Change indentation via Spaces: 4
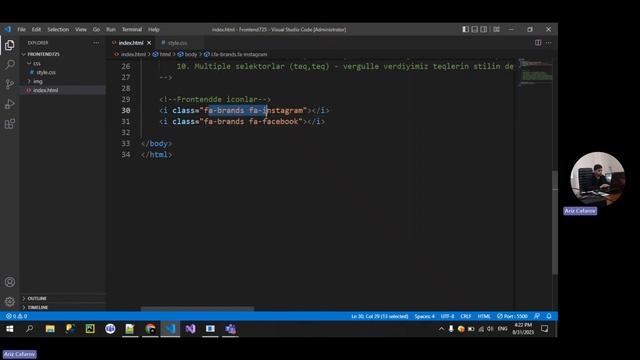The image size is (640, 360). click(x=424, y=316)
